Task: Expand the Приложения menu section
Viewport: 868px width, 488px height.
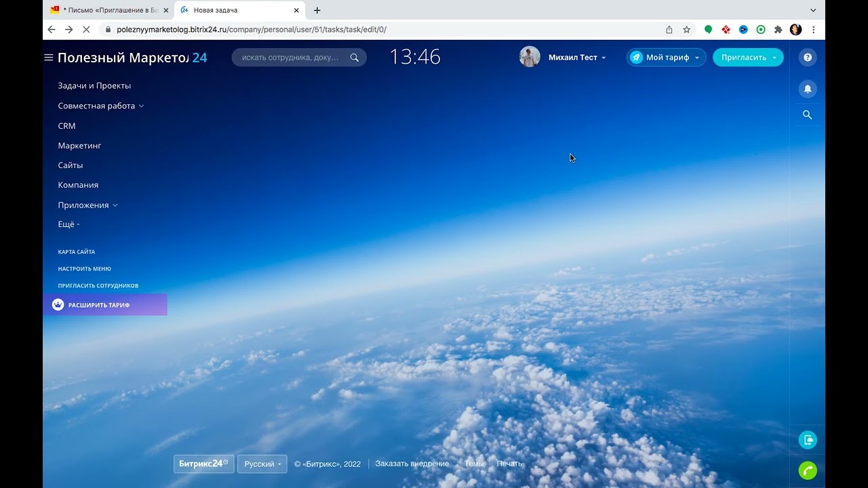Action: point(87,205)
